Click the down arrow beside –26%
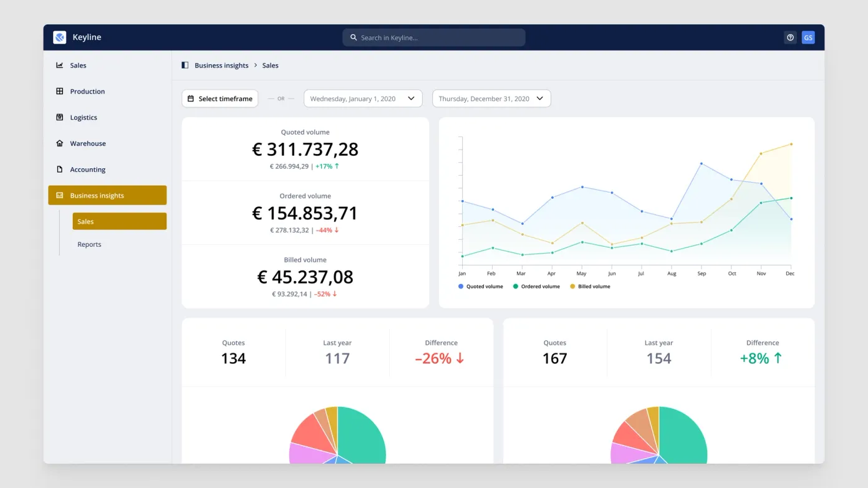Screen dimensions: 868x488 pyautogui.click(x=460, y=358)
